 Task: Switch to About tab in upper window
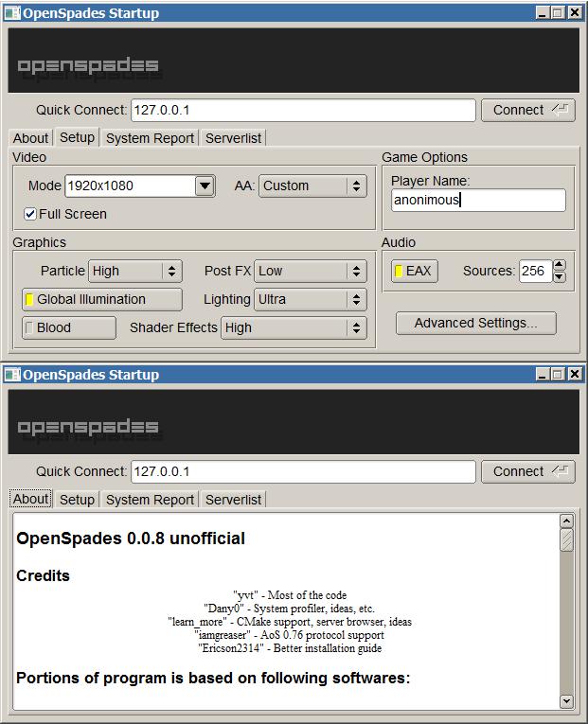[x=30, y=138]
